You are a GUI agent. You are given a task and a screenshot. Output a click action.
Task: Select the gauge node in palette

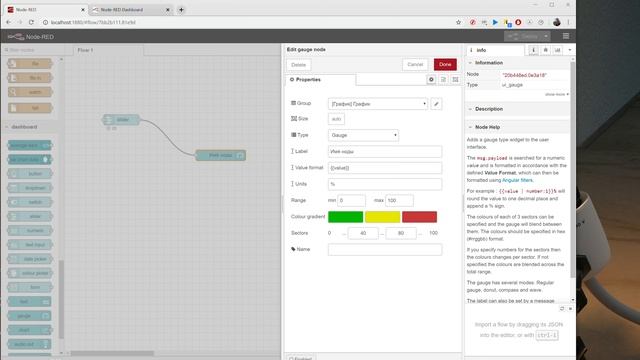click(30, 316)
